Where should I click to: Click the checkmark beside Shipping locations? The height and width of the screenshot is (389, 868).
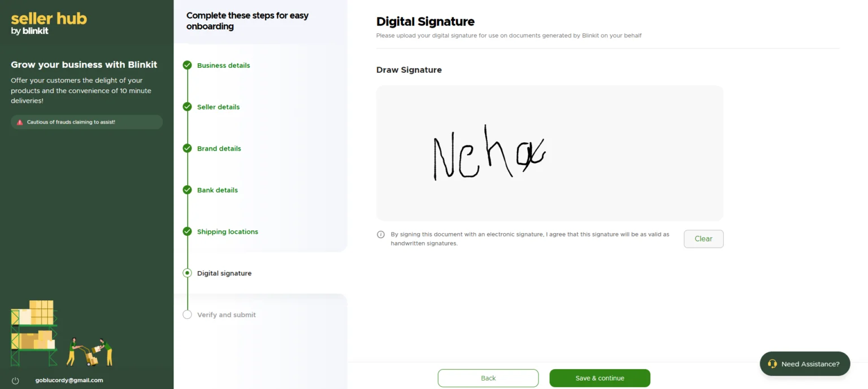[x=187, y=231]
